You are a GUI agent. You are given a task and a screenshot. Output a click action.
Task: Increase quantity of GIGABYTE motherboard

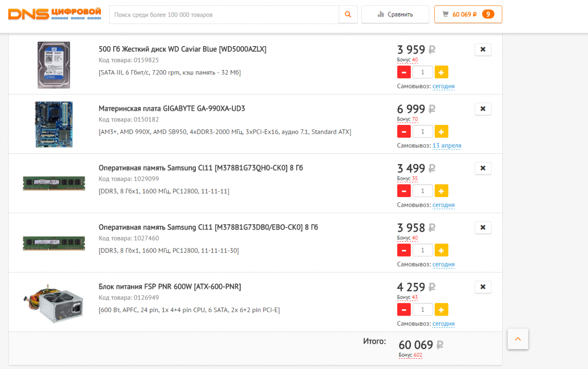click(x=441, y=132)
